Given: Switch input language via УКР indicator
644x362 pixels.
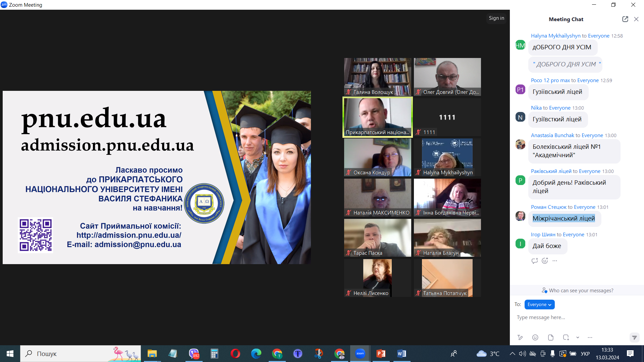Looking at the screenshot, I should (x=585, y=354).
